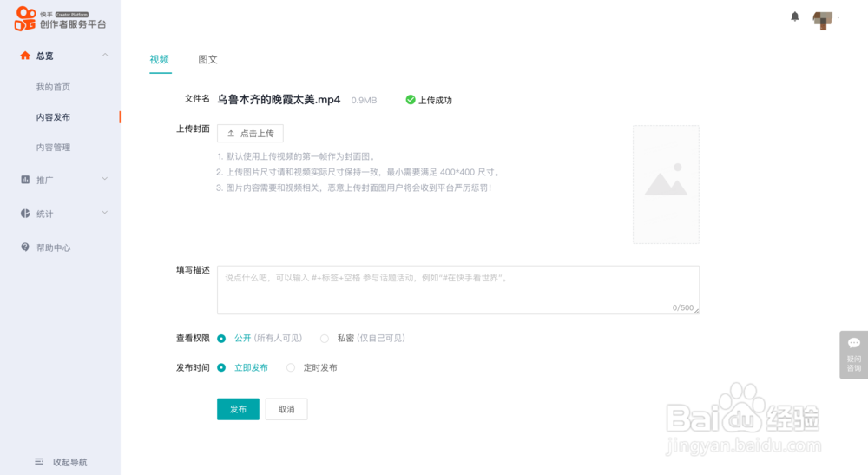Toggle the 收起导航 collapse icon
Viewport: 868px width, 475px height.
coord(39,462)
